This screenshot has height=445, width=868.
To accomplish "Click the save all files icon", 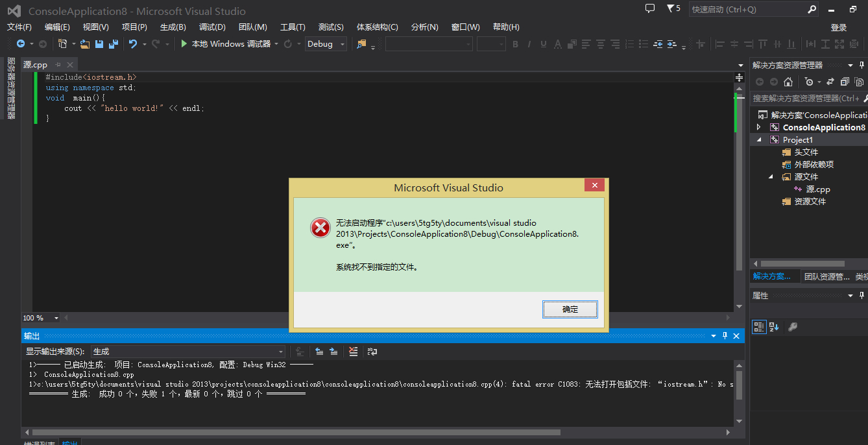I will click(x=114, y=44).
